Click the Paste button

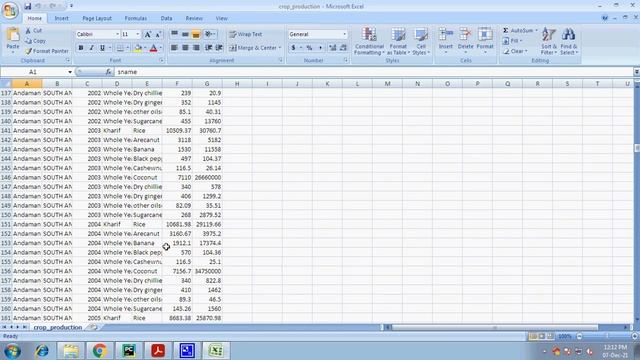[x=13, y=41]
